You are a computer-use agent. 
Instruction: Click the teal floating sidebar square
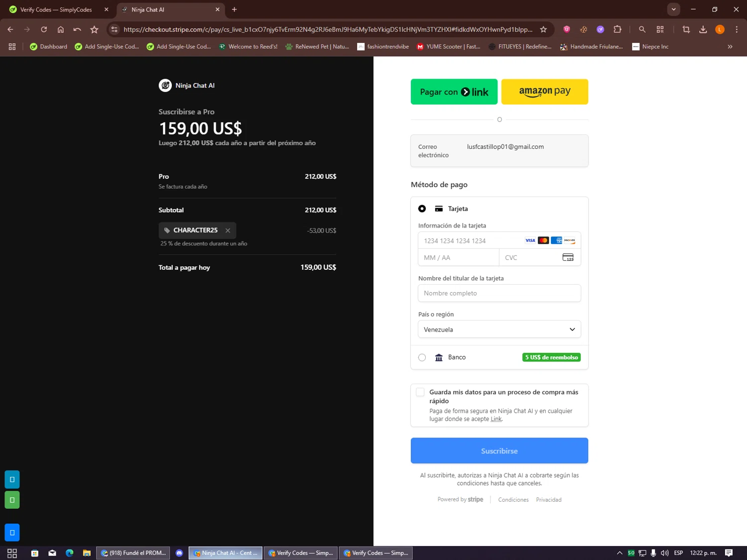point(12,479)
